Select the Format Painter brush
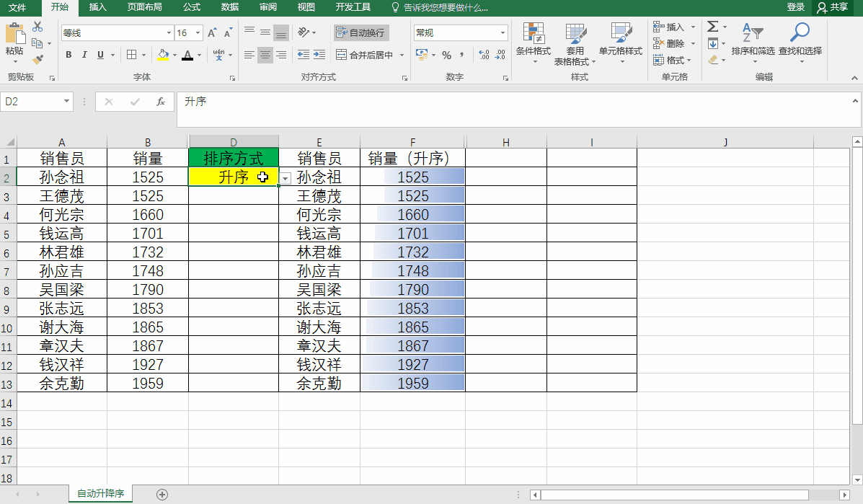Screen dimensions: 863x504 click(x=37, y=59)
